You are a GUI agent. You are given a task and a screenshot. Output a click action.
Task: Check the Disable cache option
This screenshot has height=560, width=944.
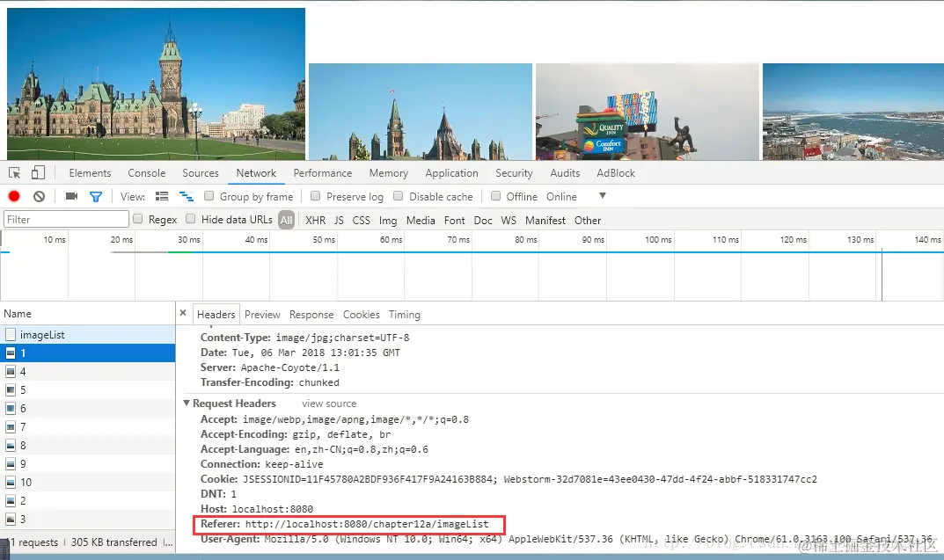[x=398, y=196]
